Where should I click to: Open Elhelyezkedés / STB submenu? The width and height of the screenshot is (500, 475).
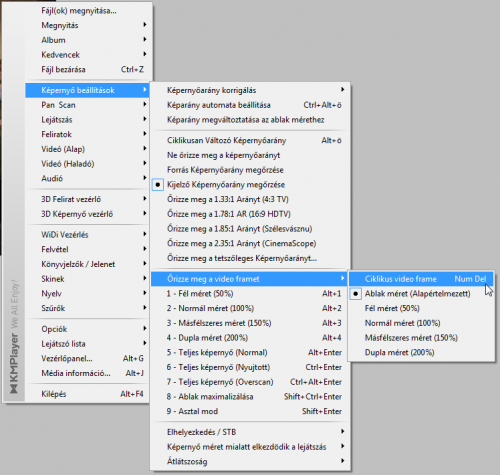(250, 432)
